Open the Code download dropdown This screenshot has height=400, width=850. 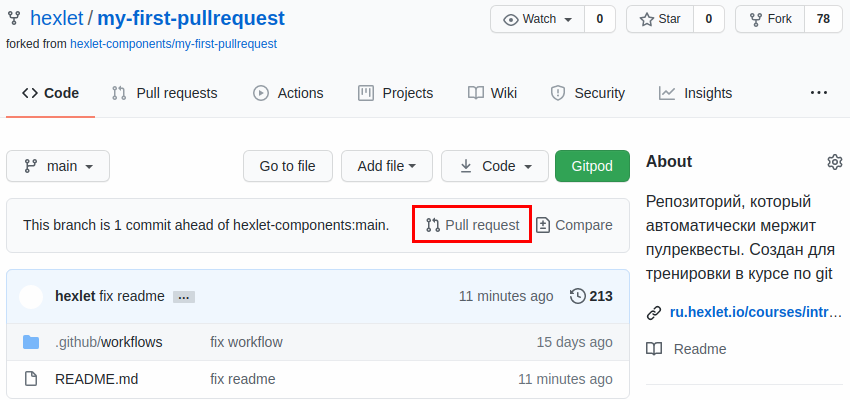pos(494,166)
